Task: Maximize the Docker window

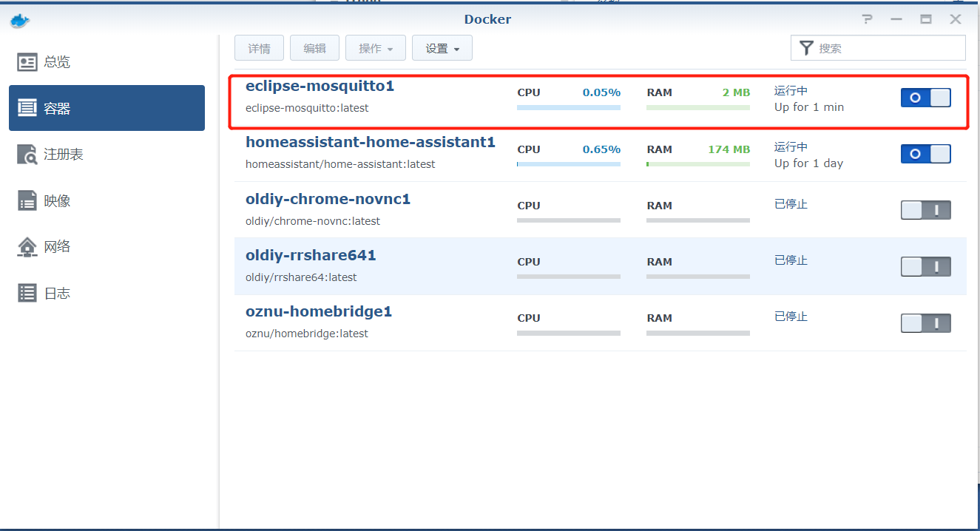Action: [x=926, y=19]
